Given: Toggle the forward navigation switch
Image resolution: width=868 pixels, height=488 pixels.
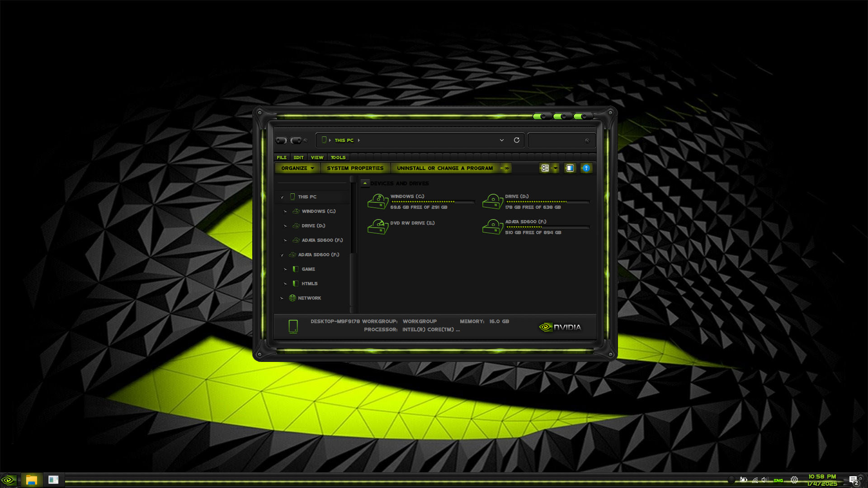Looking at the screenshot, I should click(x=297, y=141).
